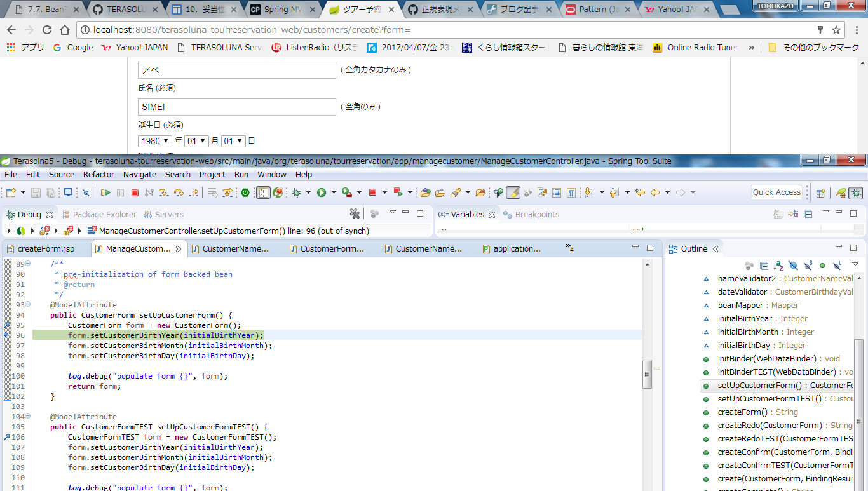Show hidden editor tabs chevron list

pyautogui.click(x=569, y=248)
